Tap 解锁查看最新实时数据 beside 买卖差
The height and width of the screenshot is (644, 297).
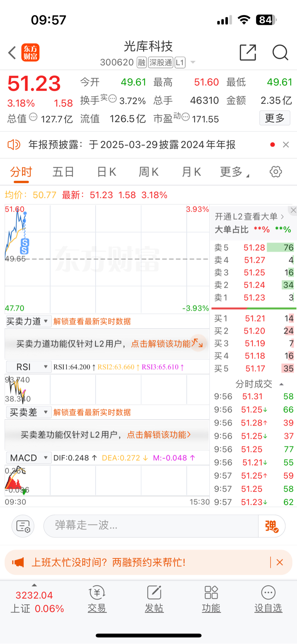[x=92, y=412]
